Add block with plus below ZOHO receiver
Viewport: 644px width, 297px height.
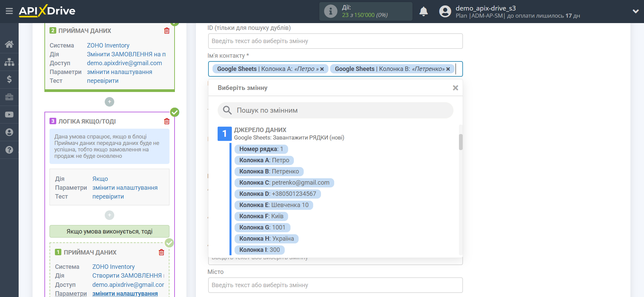(x=109, y=102)
